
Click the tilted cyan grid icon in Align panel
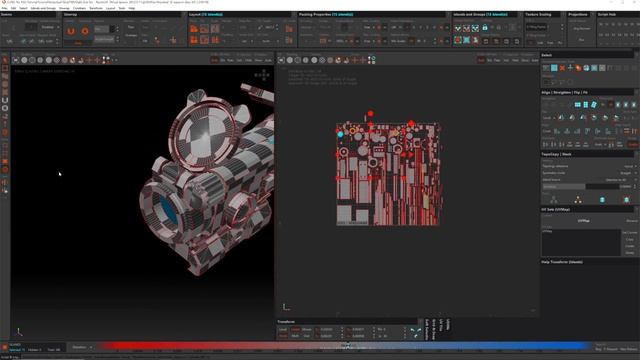[x=594, y=105]
